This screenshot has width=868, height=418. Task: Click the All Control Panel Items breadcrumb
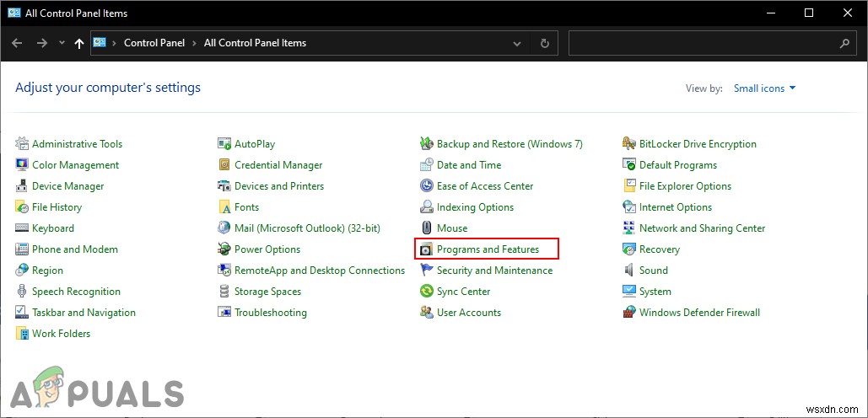(256, 43)
